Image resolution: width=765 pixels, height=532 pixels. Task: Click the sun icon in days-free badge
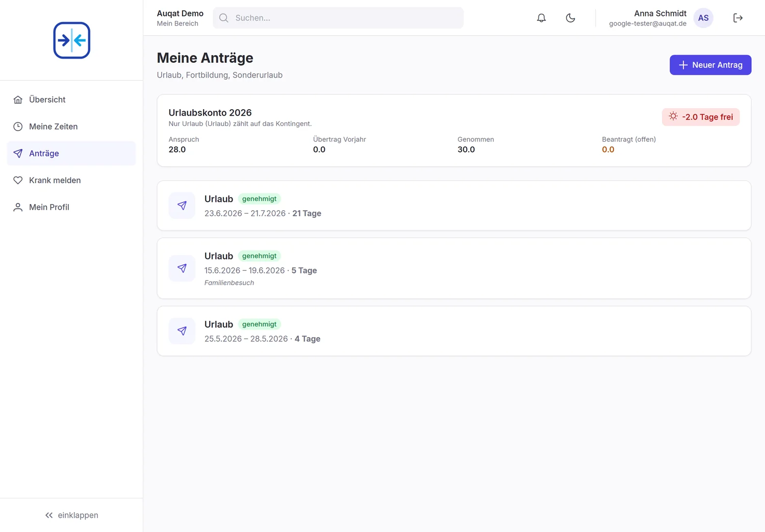(x=673, y=116)
